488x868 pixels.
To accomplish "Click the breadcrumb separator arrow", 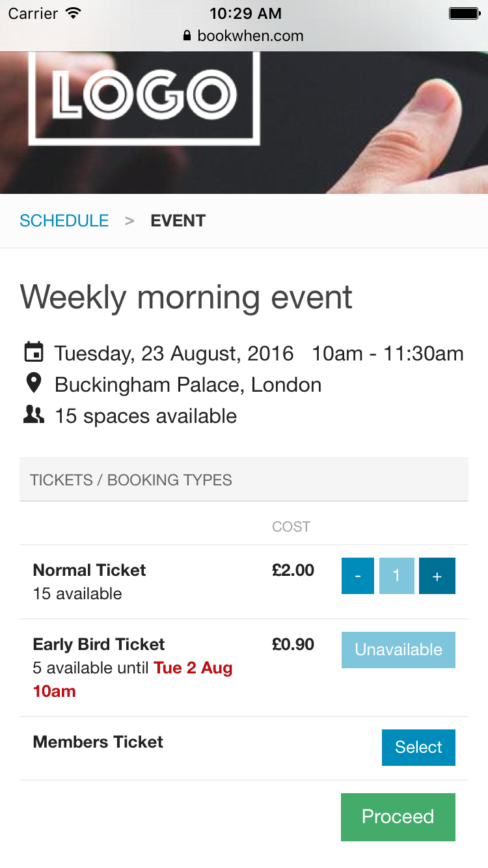I will (129, 221).
